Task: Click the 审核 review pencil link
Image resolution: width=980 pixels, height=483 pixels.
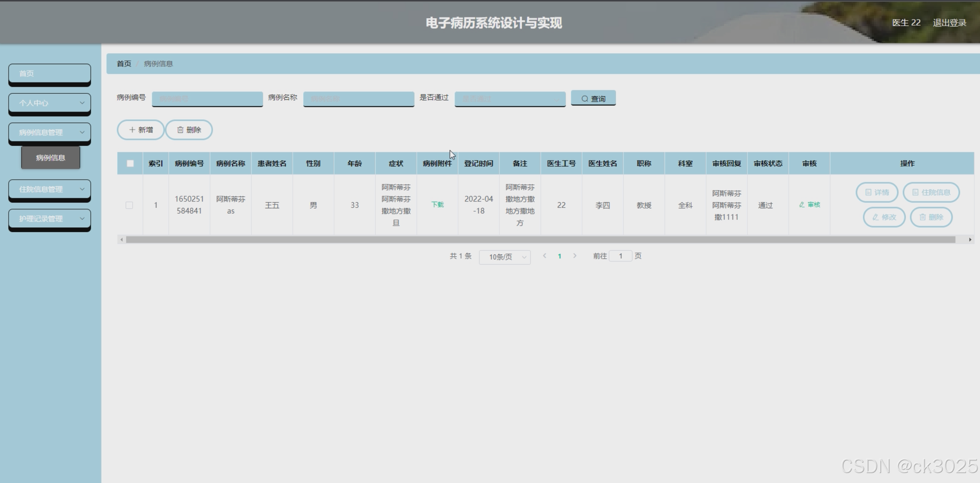Action: [x=810, y=205]
